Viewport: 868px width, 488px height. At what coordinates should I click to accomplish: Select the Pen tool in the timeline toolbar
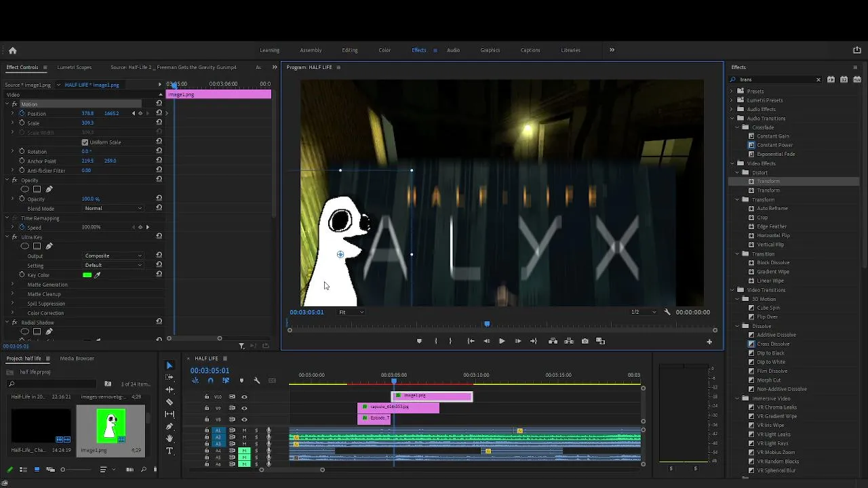pos(170,426)
